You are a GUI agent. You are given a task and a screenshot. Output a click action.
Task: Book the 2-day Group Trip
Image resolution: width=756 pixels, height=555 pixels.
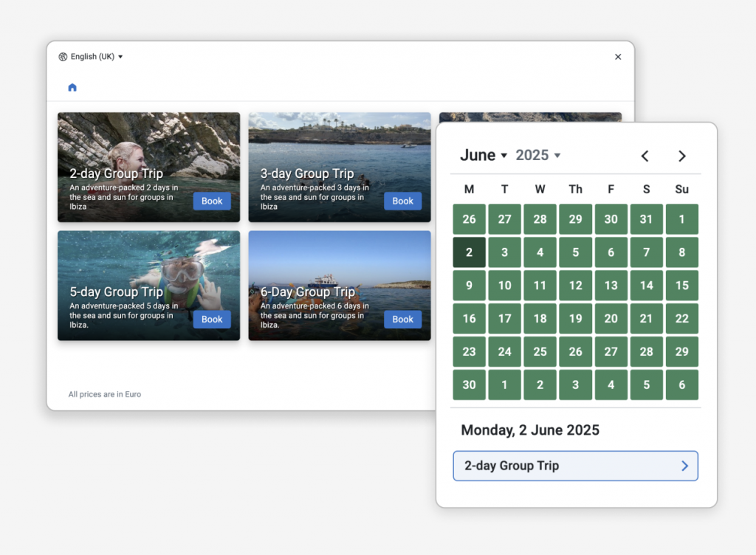pyautogui.click(x=212, y=201)
